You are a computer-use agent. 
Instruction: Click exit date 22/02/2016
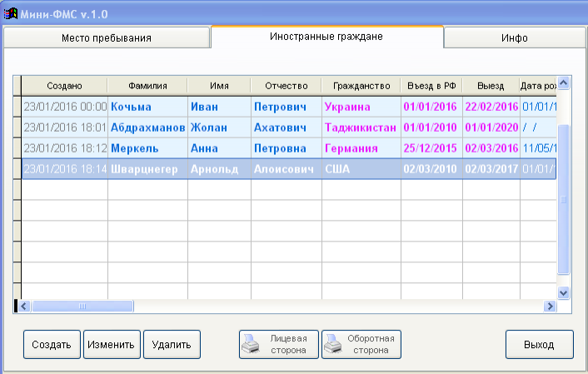coord(491,107)
